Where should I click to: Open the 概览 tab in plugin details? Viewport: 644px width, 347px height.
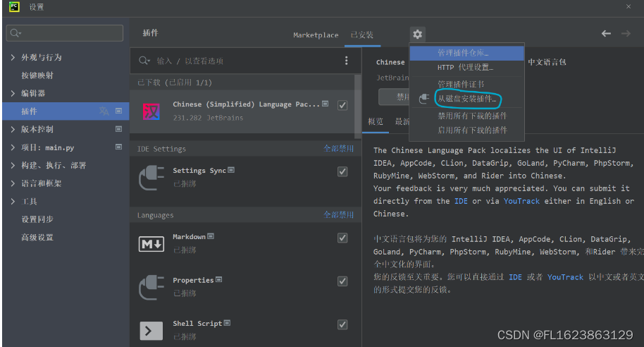point(376,121)
